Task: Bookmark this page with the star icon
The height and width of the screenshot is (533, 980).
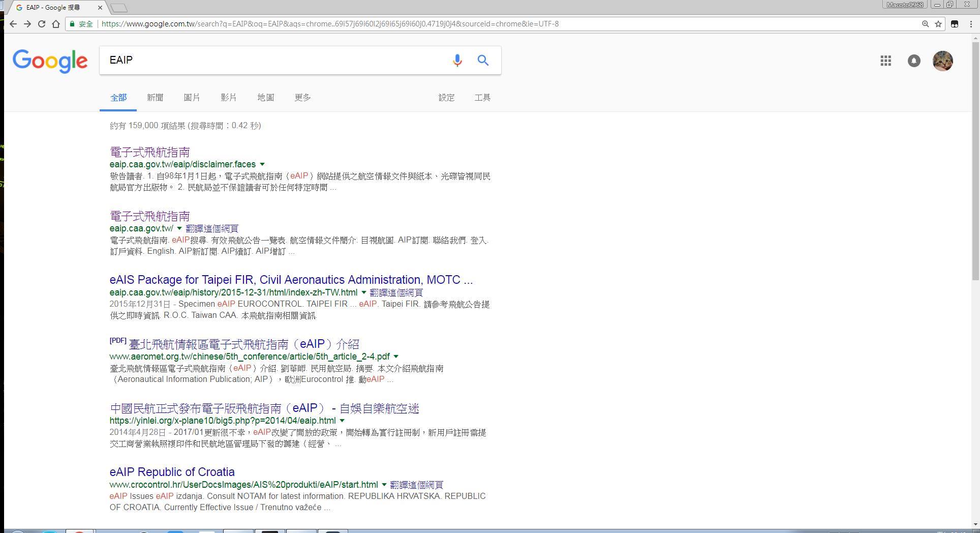Action: point(938,24)
